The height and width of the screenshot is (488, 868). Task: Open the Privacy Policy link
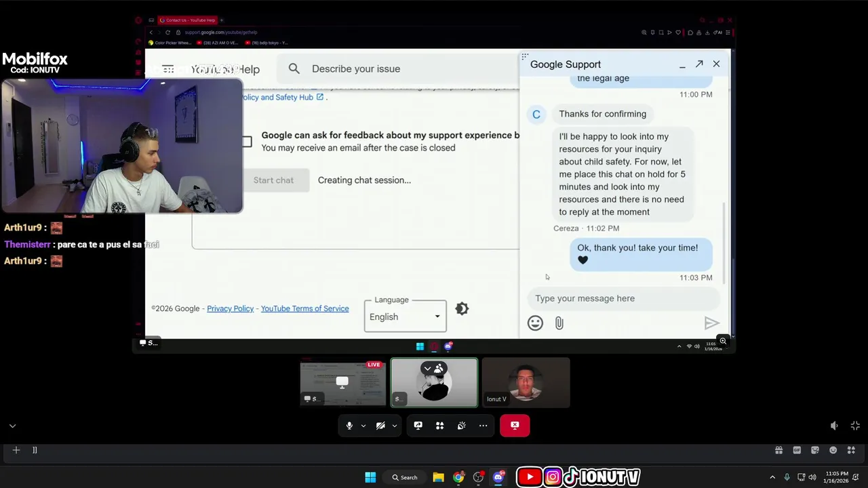[230, 308]
